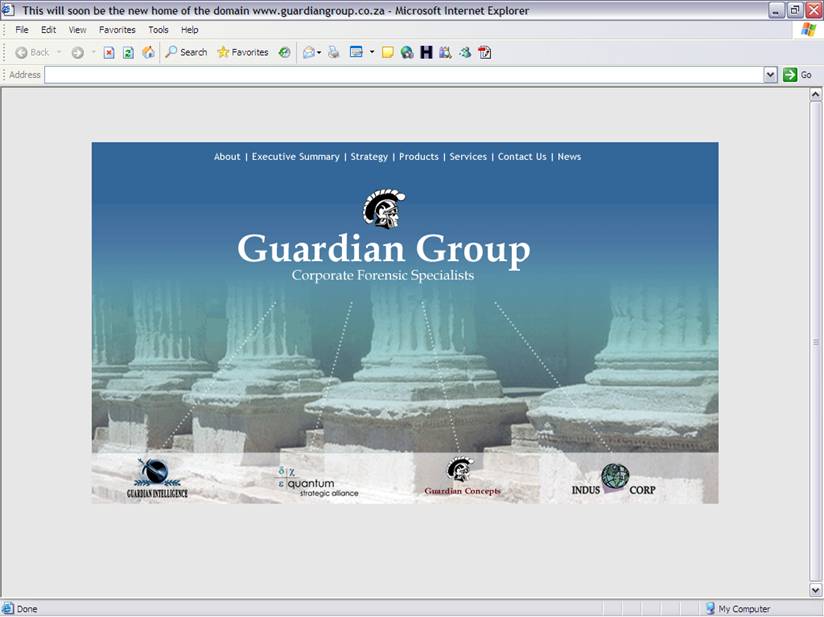The width and height of the screenshot is (824, 617).
Task: Open the Products link
Action: pos(418,157)
